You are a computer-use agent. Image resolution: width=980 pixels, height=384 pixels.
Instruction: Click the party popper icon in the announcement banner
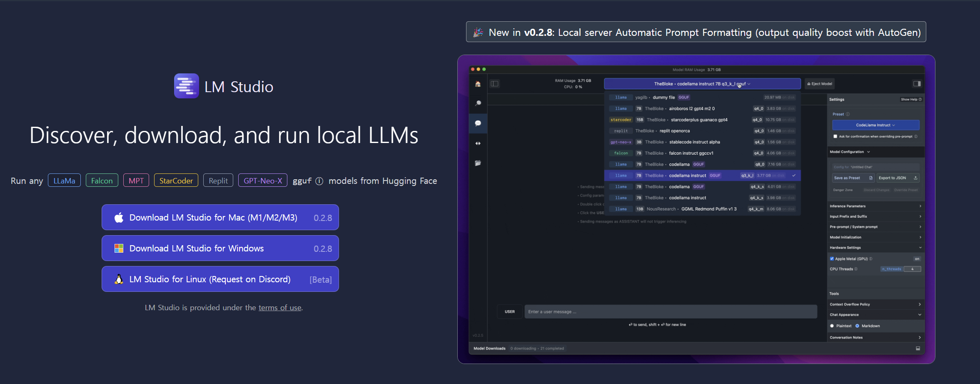478,32
